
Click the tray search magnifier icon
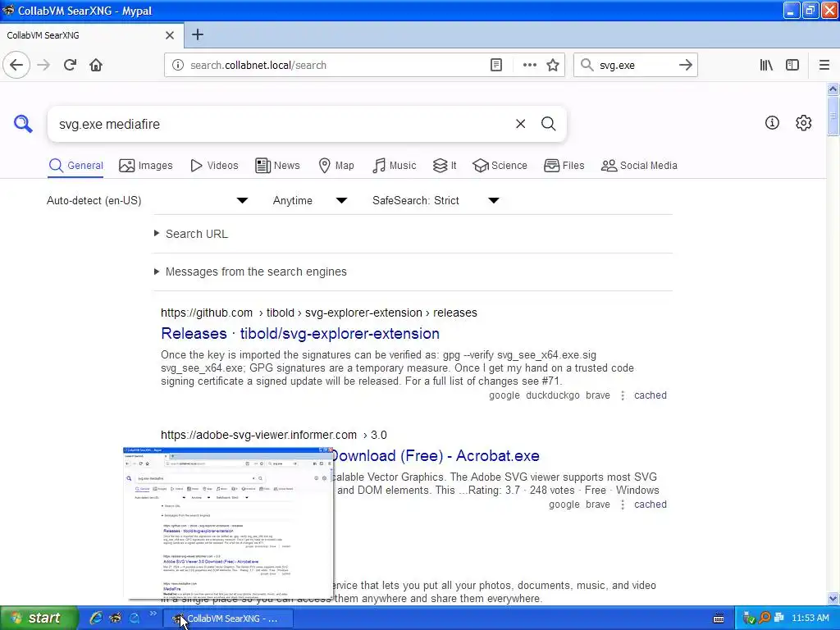click(x=765, y=619)
